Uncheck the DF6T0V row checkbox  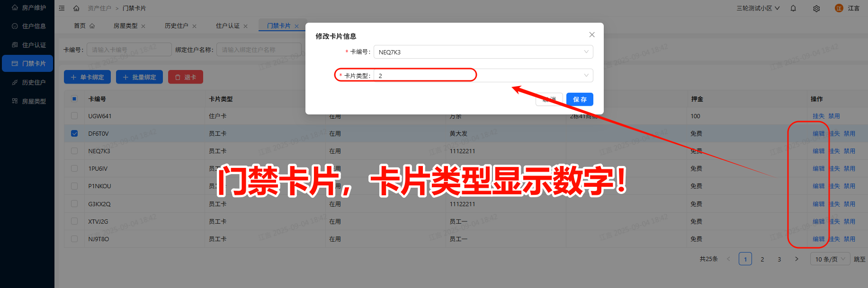point(74,133)
